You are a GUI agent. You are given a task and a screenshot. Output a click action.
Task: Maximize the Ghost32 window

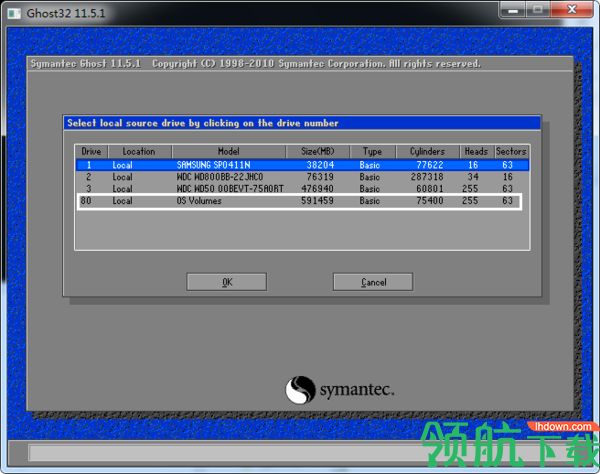538,10
